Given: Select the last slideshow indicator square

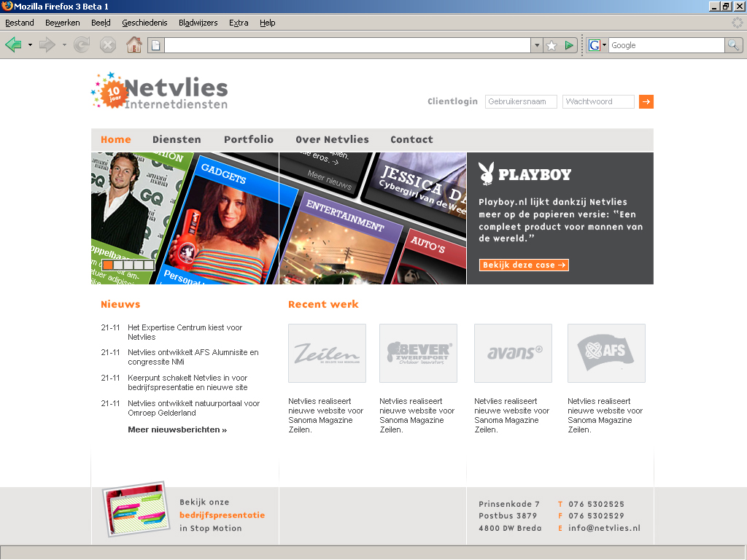Looking at the screenshot, I should [x=149, y=265].
